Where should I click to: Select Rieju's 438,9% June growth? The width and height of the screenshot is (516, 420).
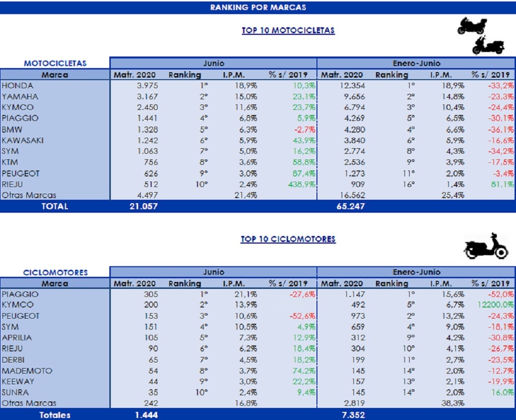pos(301,185)
